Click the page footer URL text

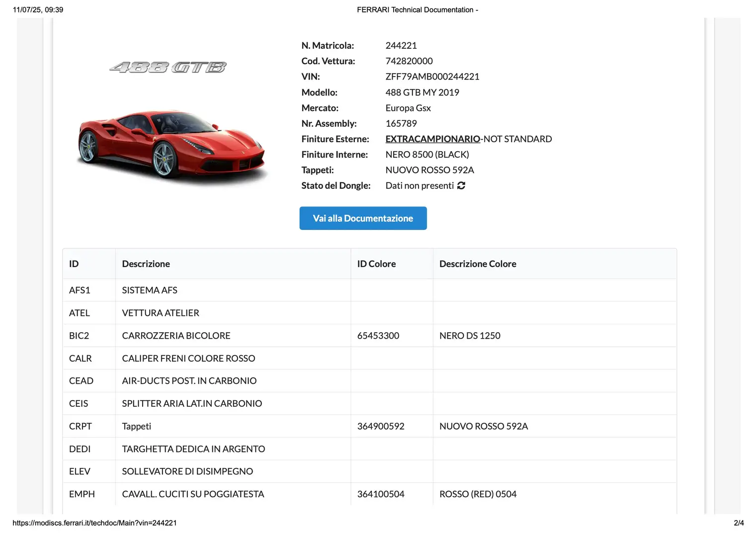click(94, 523)
